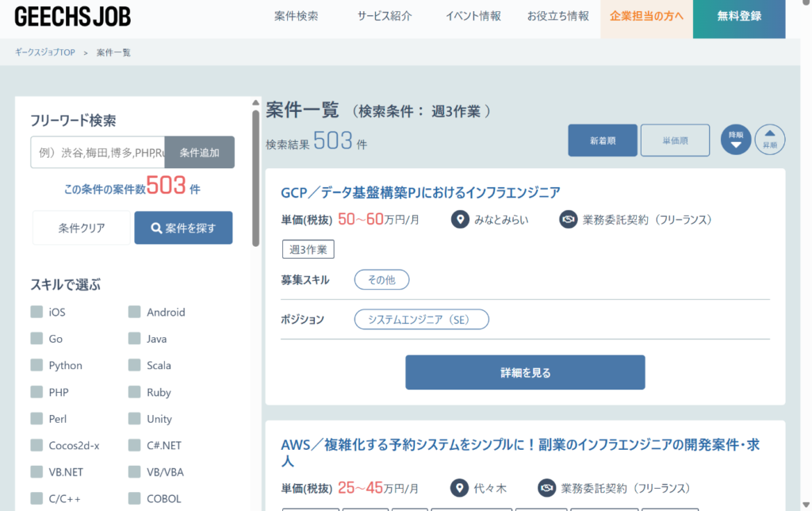Open the 案件検索 menu

pyautogui.click(x=297, y=16)
